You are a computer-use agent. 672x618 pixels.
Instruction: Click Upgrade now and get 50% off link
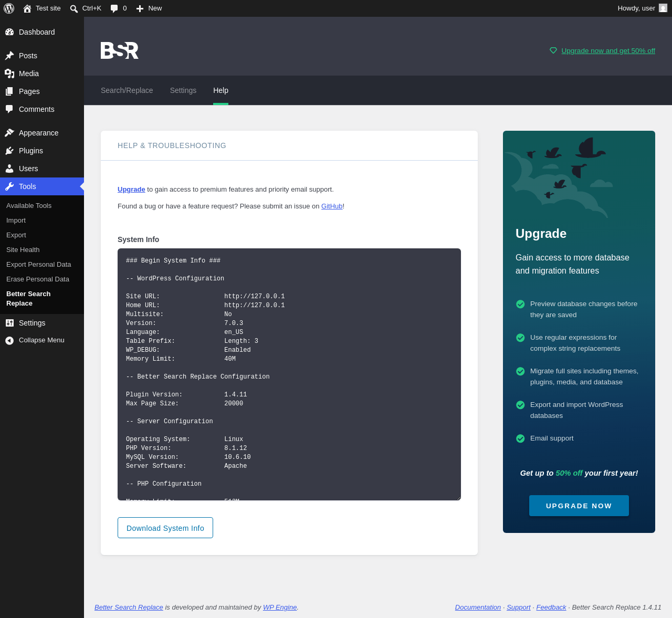(x=608, y=51)
